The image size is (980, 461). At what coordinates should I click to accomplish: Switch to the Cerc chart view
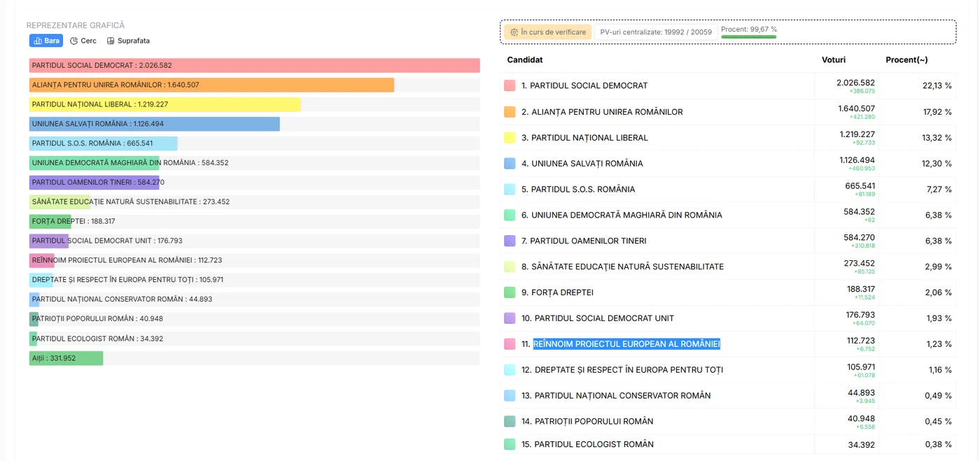point(83,41)
